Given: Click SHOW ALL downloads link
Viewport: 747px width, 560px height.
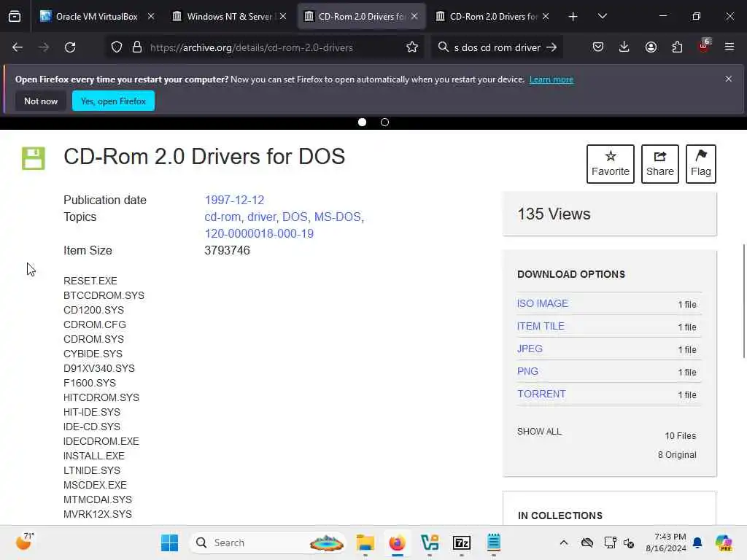Looking at the screenshot, I should pyautogui.click(x=539, y=432).
